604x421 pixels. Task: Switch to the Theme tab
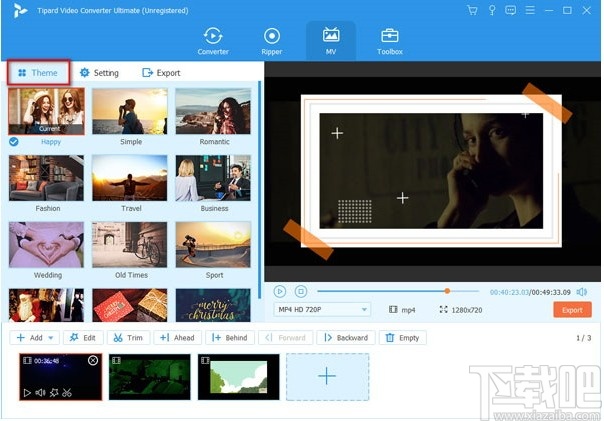(38, 72)
